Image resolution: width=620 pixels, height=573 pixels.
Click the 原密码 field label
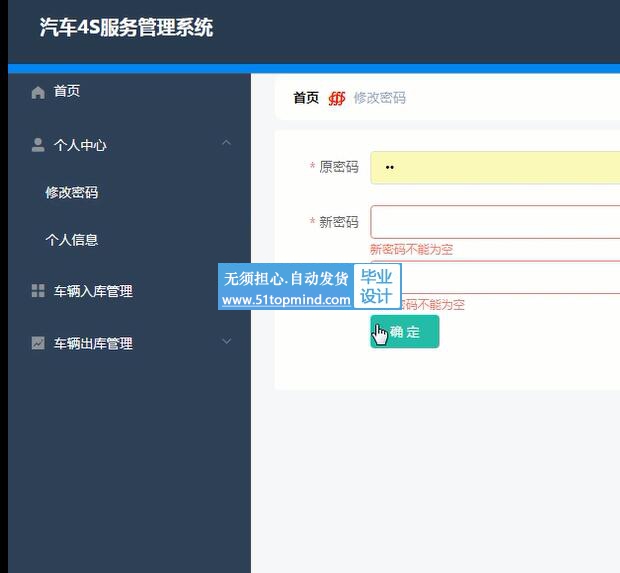click(x=338, y=167)
